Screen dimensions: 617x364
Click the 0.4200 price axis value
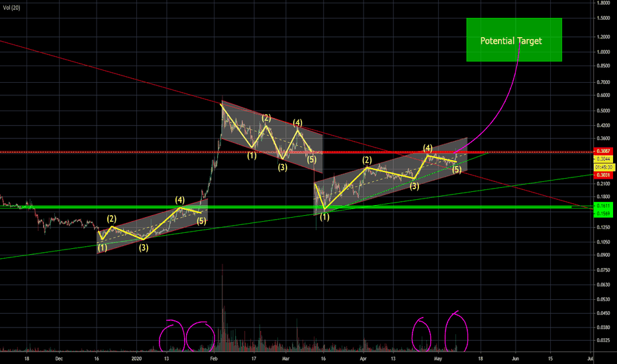click(603, 126)
